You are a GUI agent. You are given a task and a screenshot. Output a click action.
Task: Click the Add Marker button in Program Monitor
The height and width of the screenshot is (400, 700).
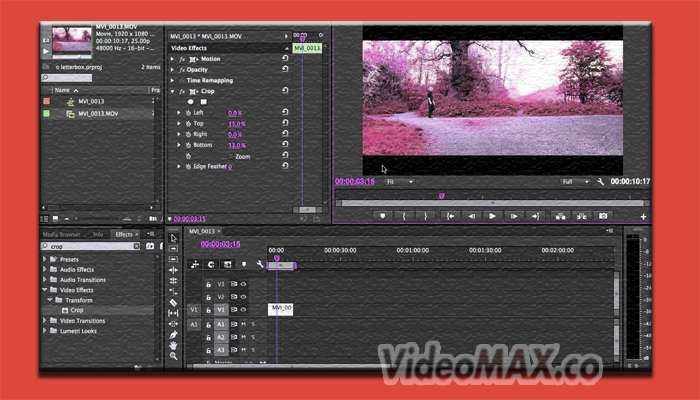(382, 216)
